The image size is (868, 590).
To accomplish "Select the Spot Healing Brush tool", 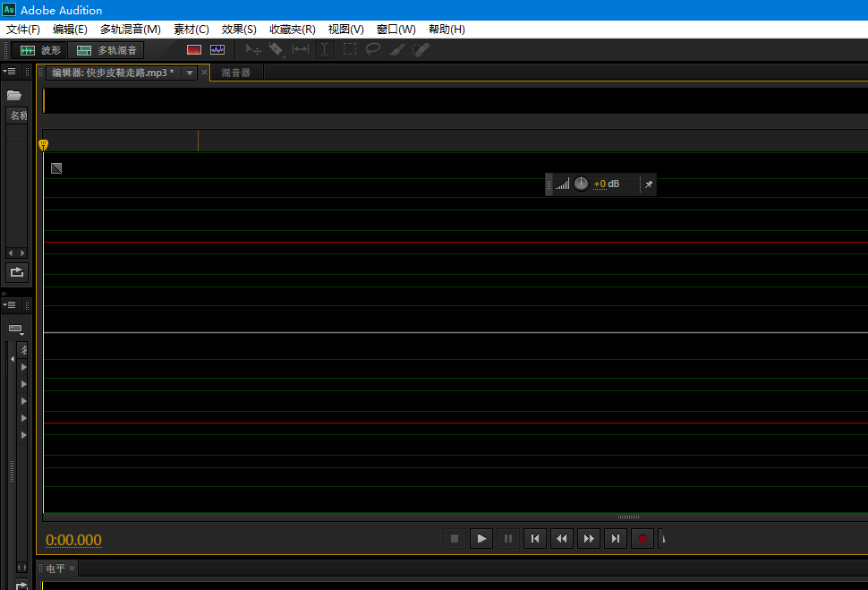I will click(419, 49).
